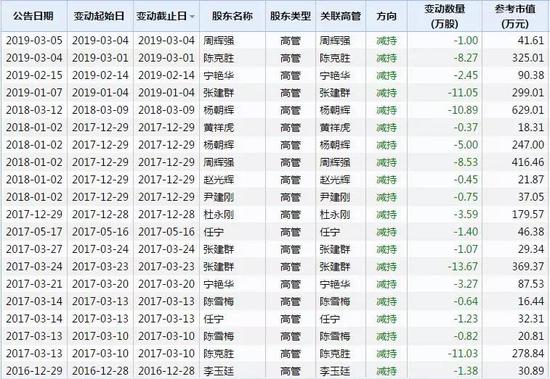Viewport: 550px width, 379px height.
Task: Sort by 参考市值(万元) column header
Action: pos(515,16)
